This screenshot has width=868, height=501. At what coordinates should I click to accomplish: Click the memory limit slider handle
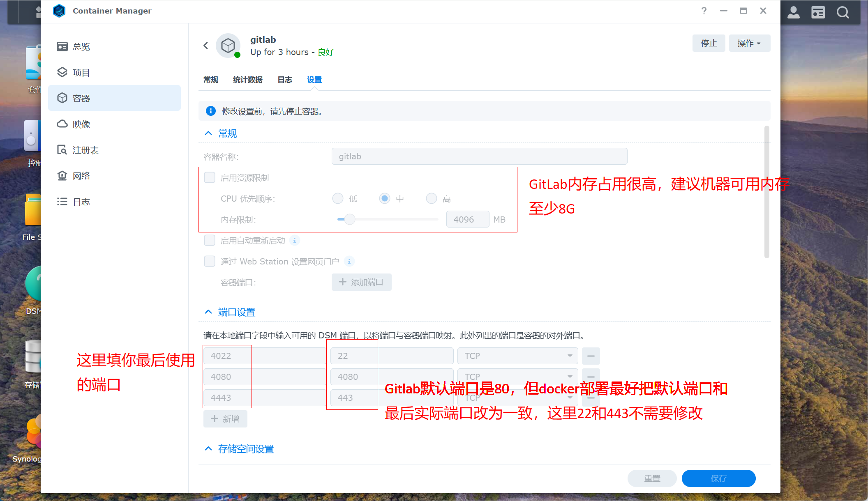pos(350,219)
